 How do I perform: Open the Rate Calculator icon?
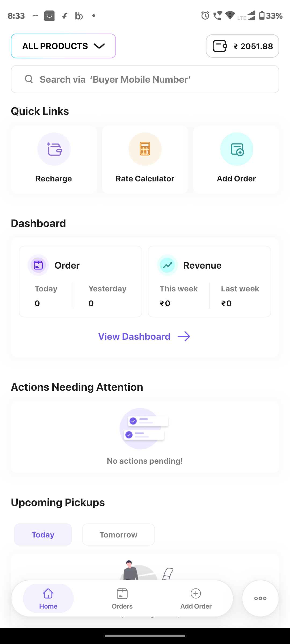pyautogui.click(x=145, y=149)
